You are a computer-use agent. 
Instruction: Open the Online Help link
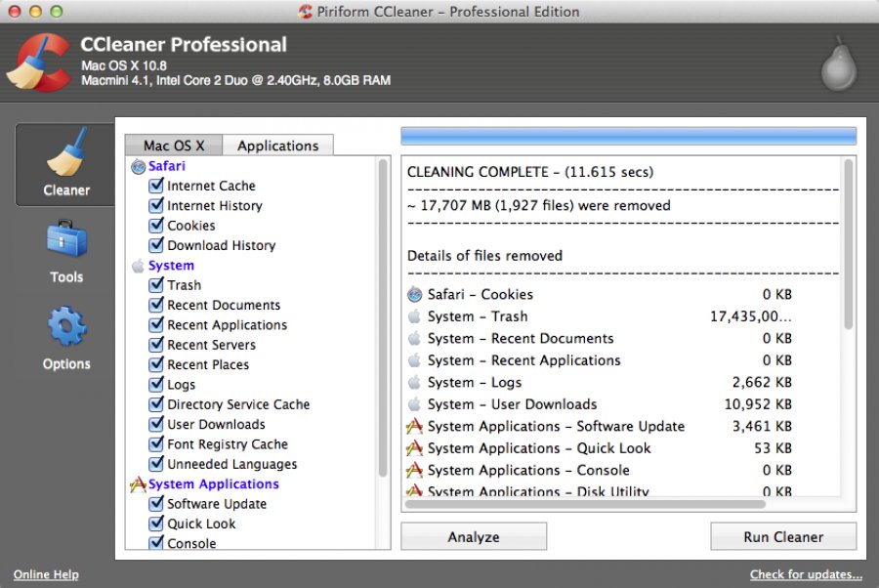click(46, 574)
